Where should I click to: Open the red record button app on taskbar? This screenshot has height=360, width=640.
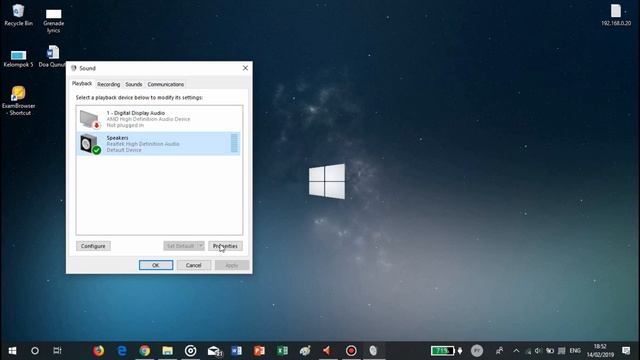(x=351, y=351)
